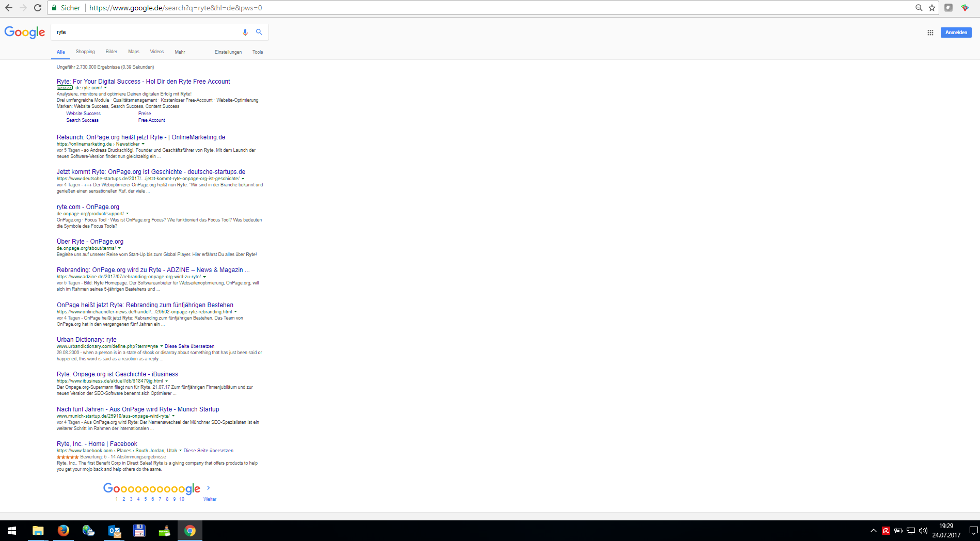980x541 pixels.
Task: Expand dropdown next to onlinehaendler-news.de URL
Action: tap(235, 312)
